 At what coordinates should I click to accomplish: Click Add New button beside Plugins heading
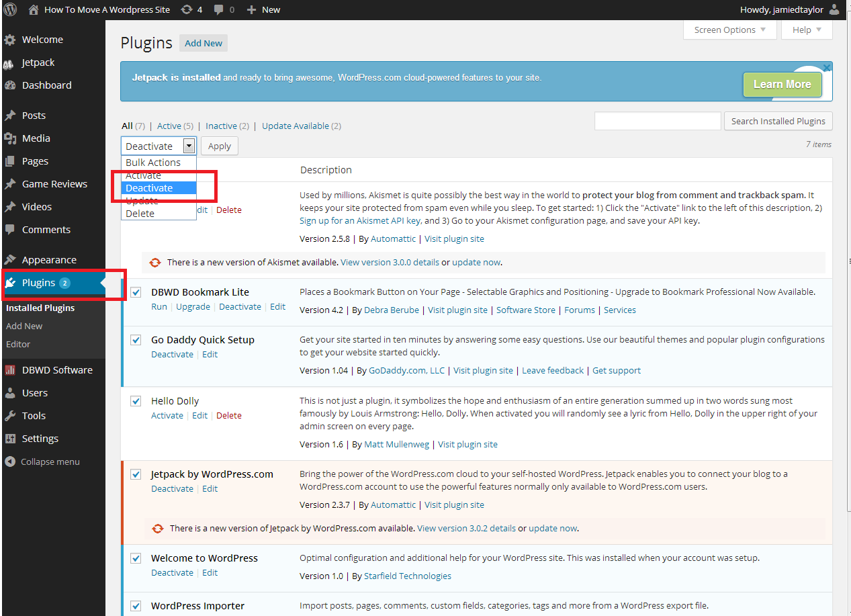pyautogui.click(x=204, y=43)
